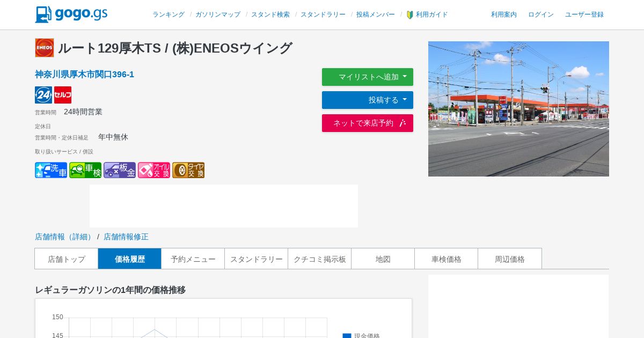Open the スタンド検索 menu item

270,15
